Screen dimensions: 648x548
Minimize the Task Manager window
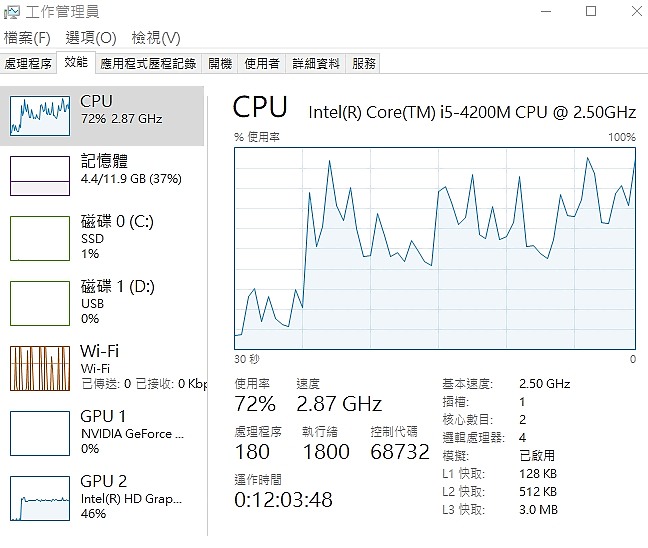tap(545, 11)
